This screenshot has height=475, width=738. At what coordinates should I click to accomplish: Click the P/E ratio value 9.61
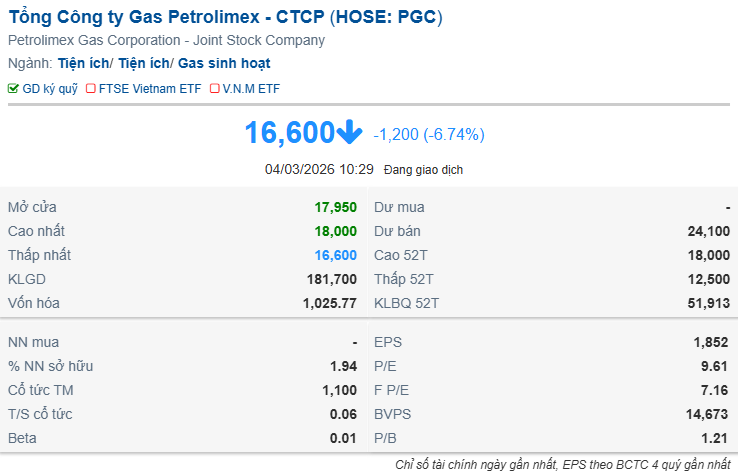(714, 366)
